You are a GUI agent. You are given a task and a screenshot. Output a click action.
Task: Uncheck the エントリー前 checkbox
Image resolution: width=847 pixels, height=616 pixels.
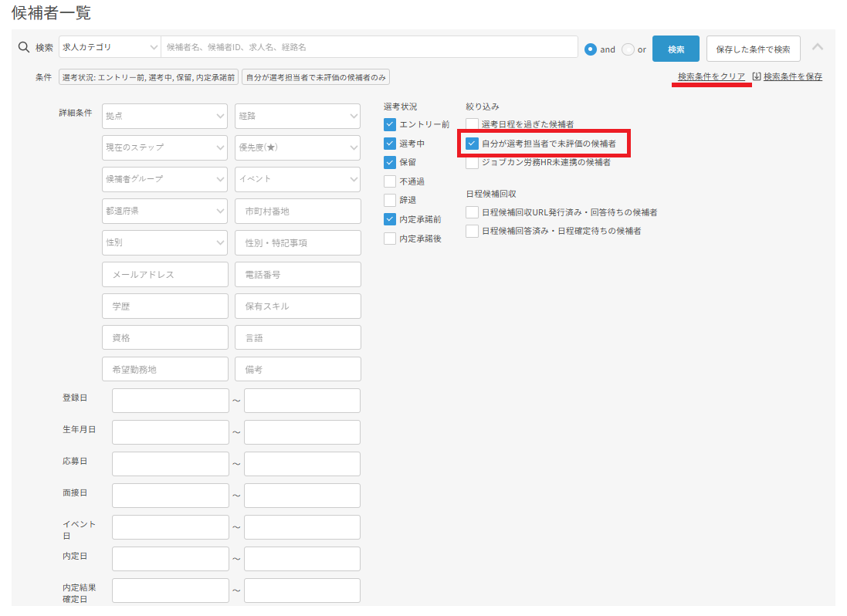tap(390, 124)
